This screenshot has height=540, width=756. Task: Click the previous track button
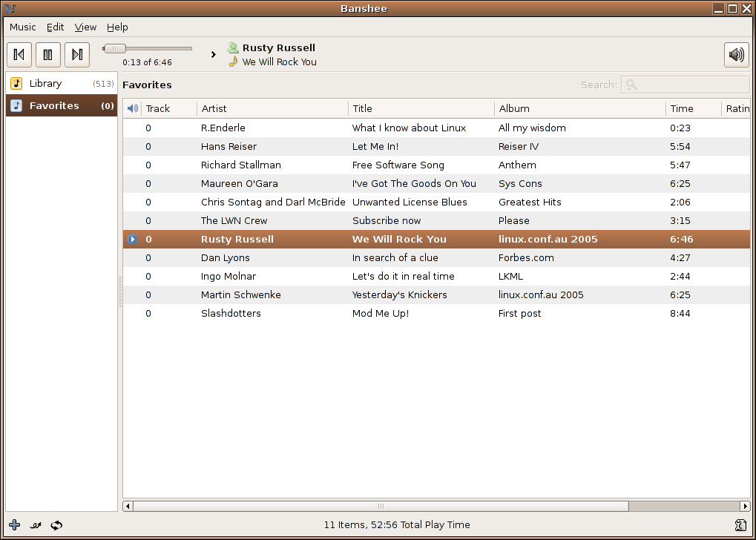tap(19, 55)
